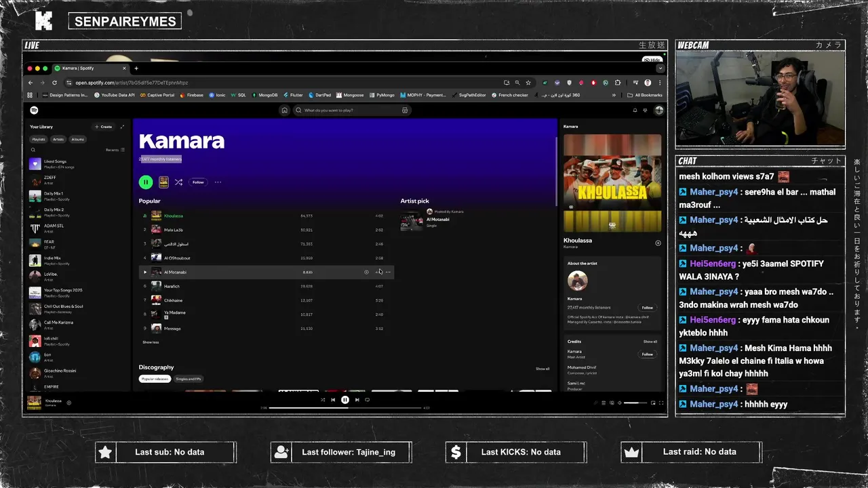
Task: Skip to the previous track in the player bar
Action: tap(333, 400)
